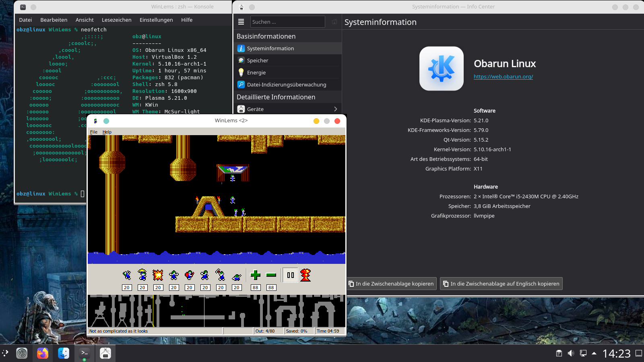Select the Climber skill in WinLems
Screen dimensions: 644x362
[x=127, y=275]
